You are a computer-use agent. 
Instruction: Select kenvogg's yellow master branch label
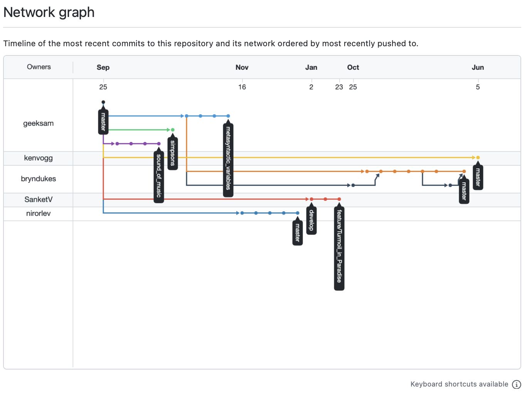click(x=478, y=177)
